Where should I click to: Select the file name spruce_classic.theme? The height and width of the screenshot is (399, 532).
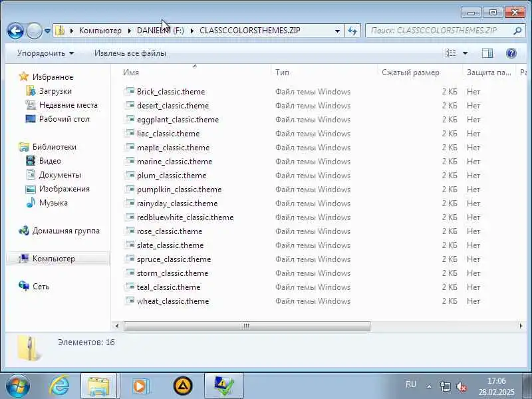coord(174,259)
